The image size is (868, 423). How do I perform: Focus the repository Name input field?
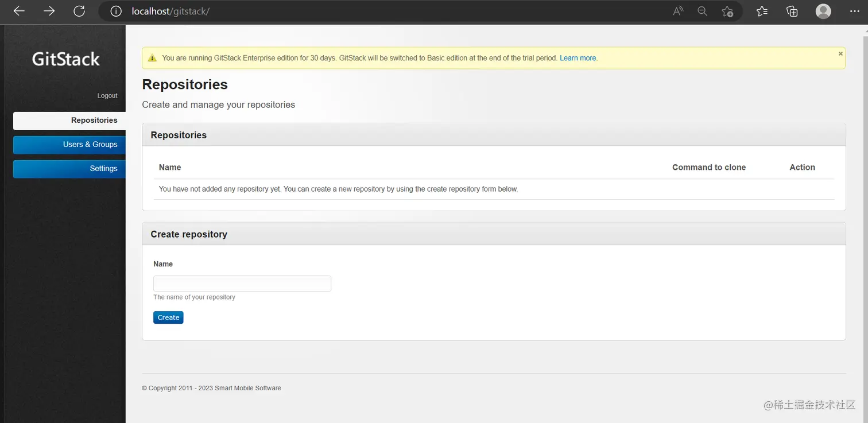coord(242,284)
